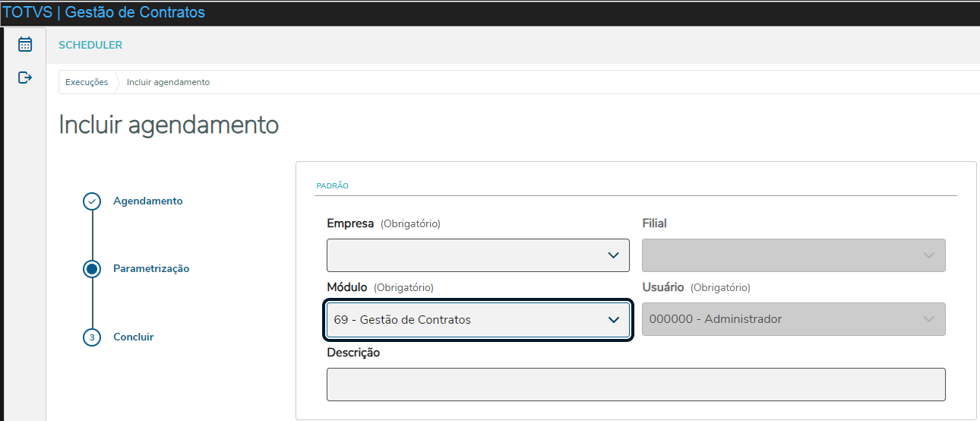
Task: Click the completed checkmark circle for Agendamento
Action: point(92,201)
